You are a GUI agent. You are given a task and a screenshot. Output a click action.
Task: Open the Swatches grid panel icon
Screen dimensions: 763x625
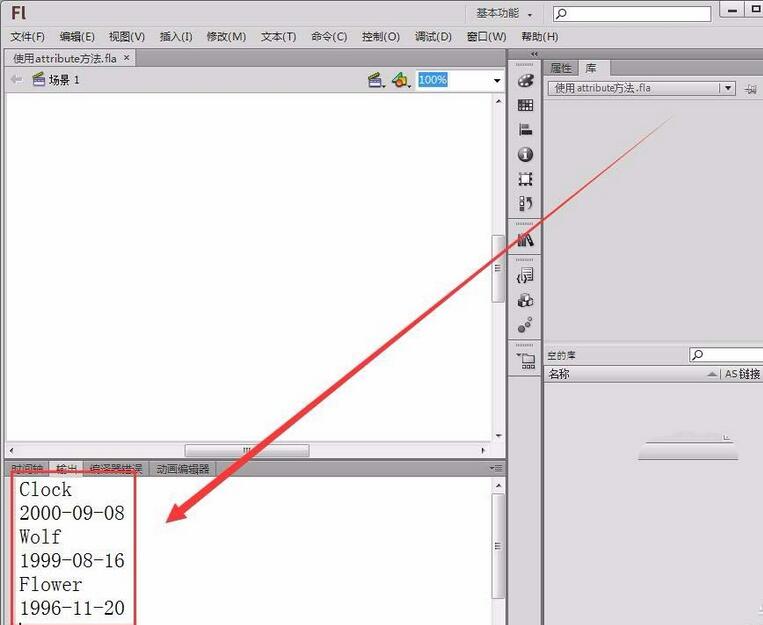[x=525, y=105]
